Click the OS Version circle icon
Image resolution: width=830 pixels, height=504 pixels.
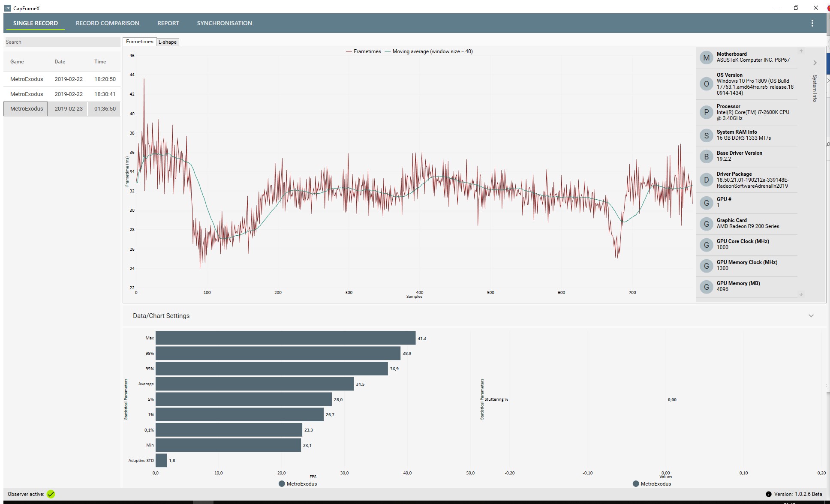click(x=706, y=84)
